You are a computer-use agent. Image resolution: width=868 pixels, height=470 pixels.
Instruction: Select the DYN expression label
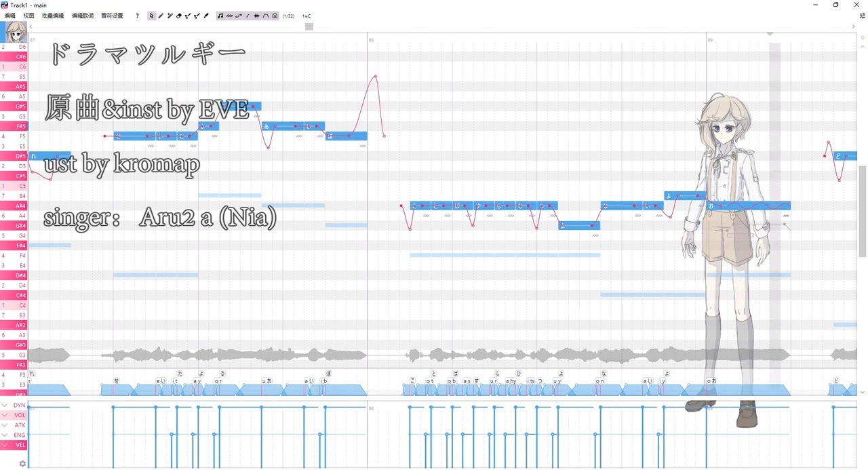(x=20, y=405)
